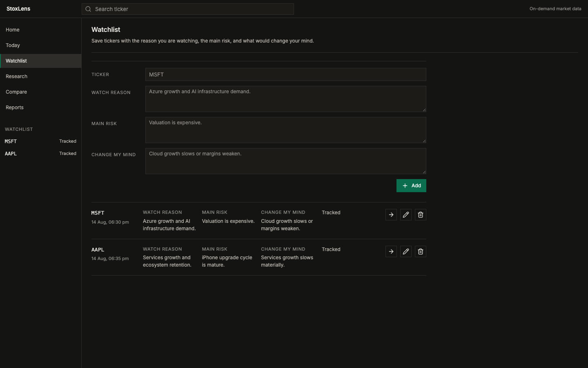This screenshot has height=368, width=588.
Task: Click the '14 Aug, 06:35 pm' timestamp
Action: (x=110, y=258)
